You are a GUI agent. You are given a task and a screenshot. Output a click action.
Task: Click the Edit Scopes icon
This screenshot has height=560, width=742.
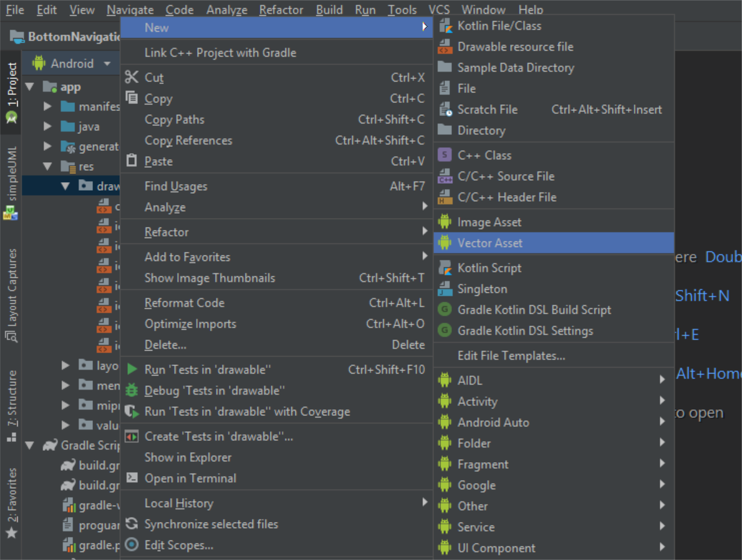tap(132, 544)
